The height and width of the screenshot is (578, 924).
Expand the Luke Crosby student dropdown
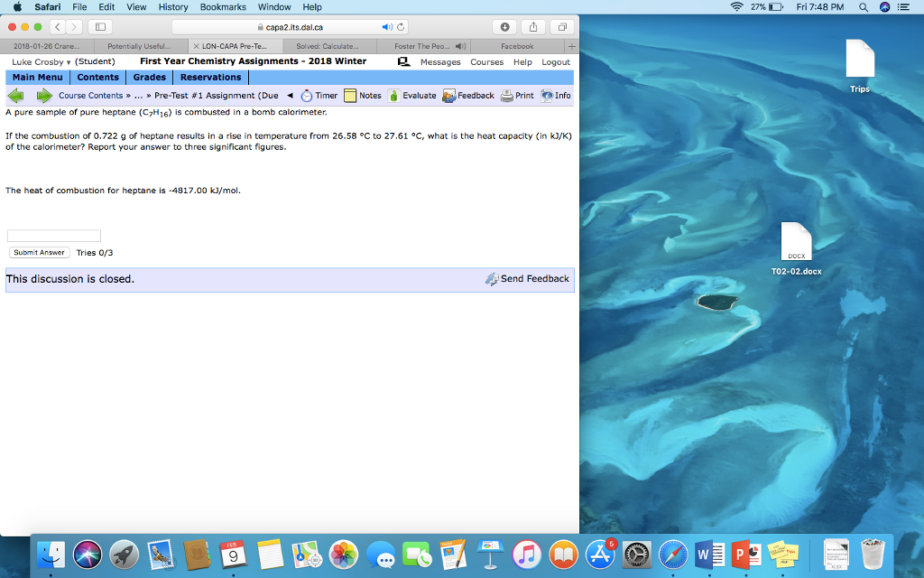tap(41, 61)
